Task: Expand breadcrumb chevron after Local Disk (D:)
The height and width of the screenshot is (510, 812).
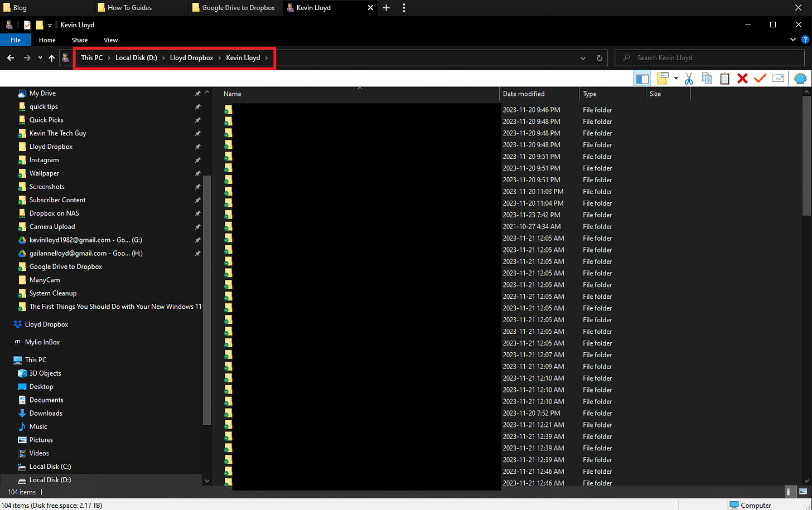Action: (164, 58)
